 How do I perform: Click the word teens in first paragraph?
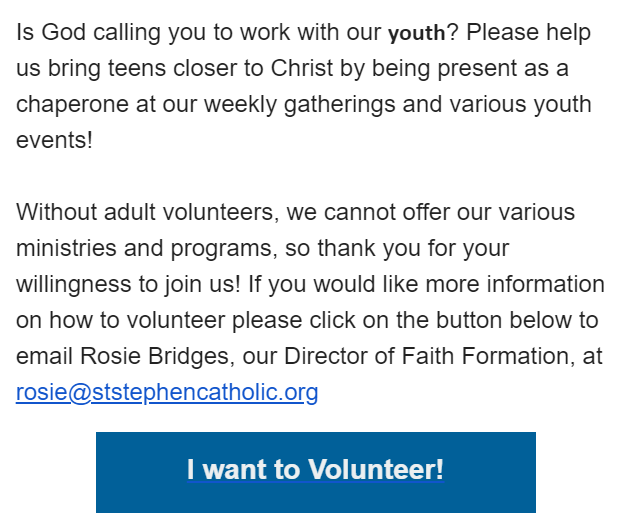pos(137,68)
